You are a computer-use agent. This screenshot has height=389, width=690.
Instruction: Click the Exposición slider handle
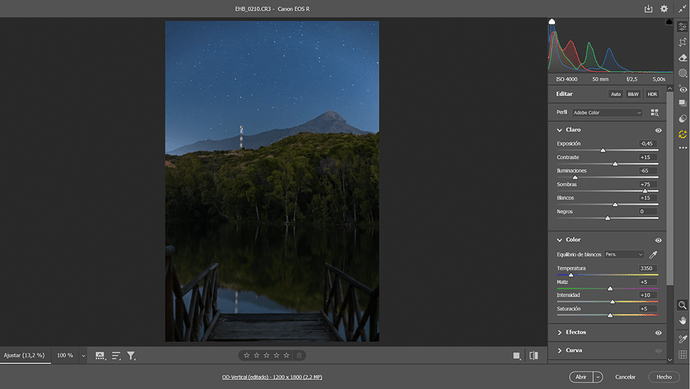coord(603,150)
